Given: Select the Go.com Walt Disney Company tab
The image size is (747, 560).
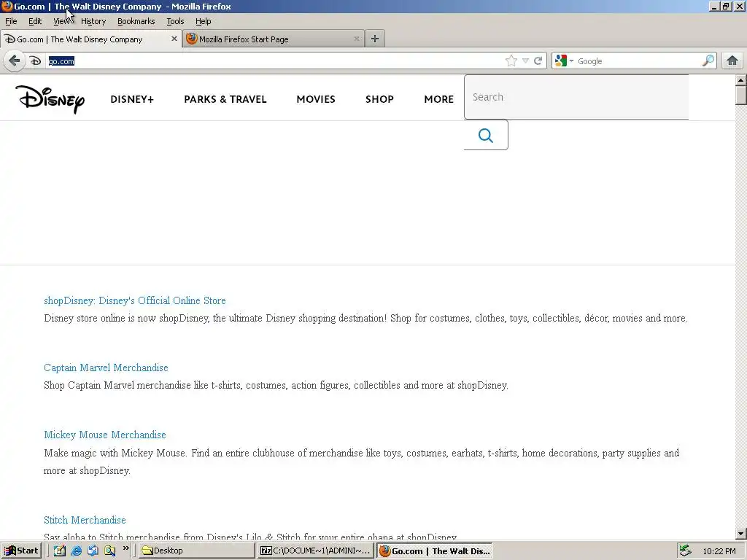Looking at the screenshot, I should (x=91, y=39).
